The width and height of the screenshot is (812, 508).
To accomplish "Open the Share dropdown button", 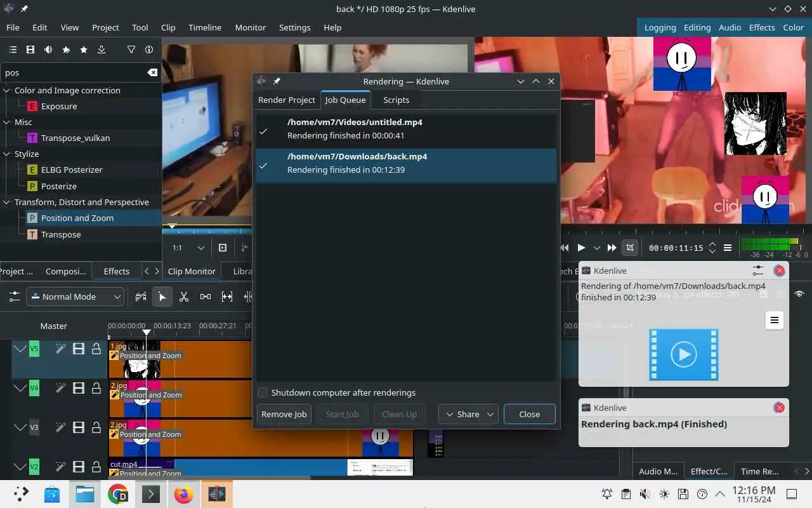I will click(468, 414).
